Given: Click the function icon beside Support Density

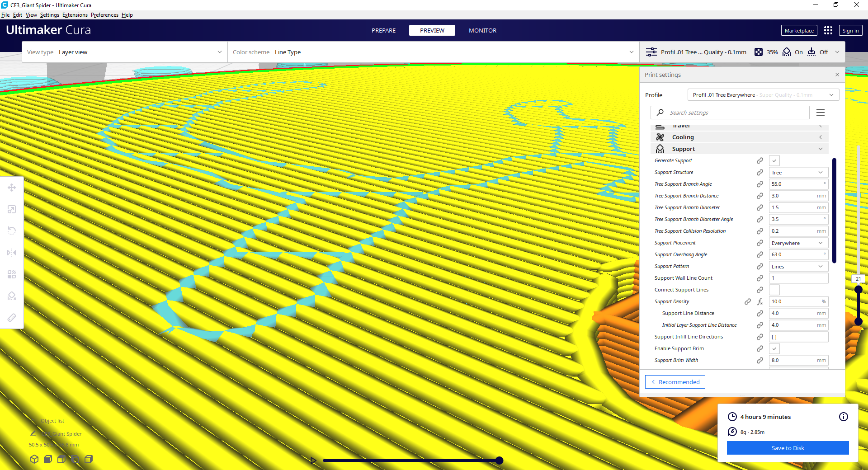Looking at the screenshot, I should pos(760,302).
